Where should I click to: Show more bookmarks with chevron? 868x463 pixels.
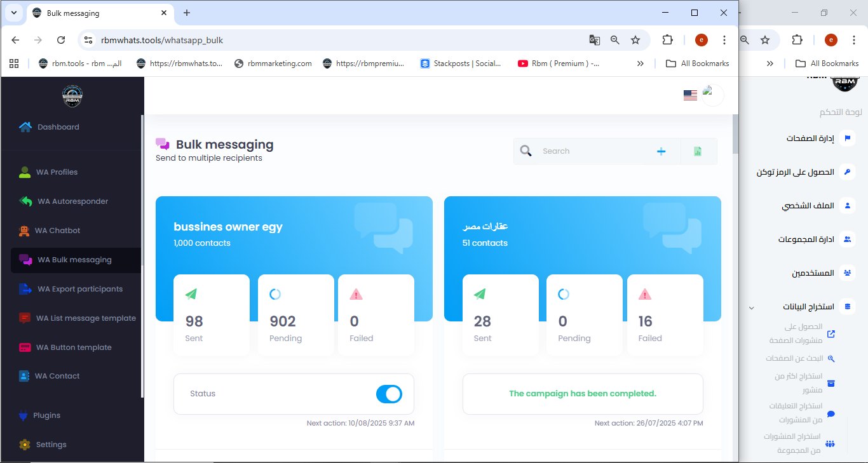[x=640, y=64]
